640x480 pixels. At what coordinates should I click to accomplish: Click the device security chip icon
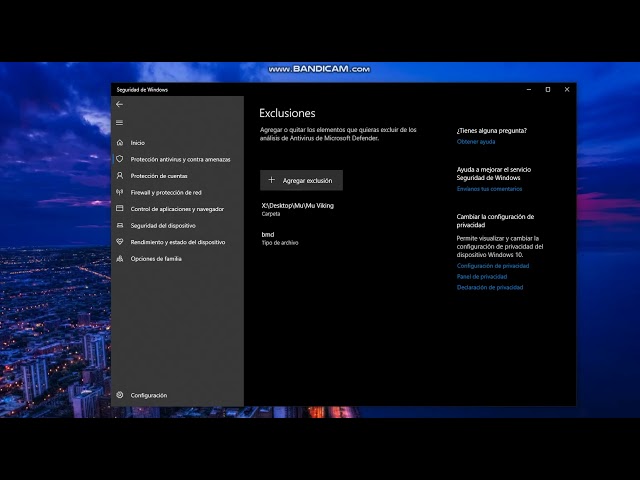pos(120,225)
